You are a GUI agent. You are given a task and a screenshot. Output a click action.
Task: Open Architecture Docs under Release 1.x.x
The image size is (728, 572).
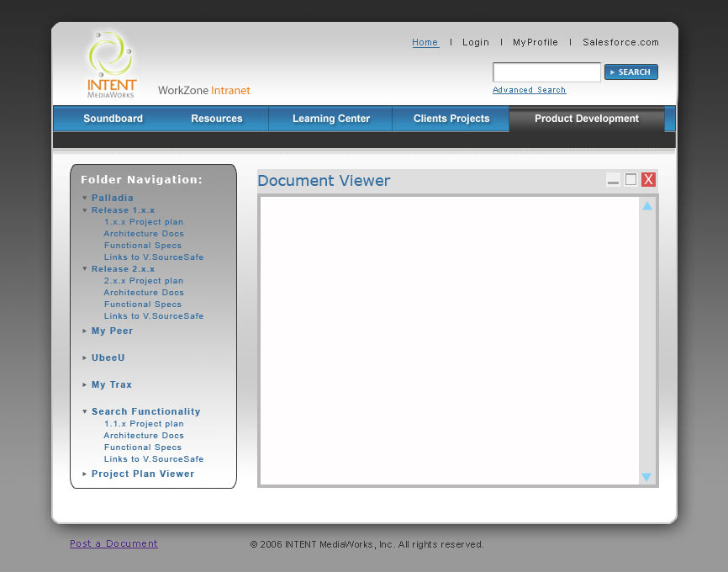tap(144, 234)
